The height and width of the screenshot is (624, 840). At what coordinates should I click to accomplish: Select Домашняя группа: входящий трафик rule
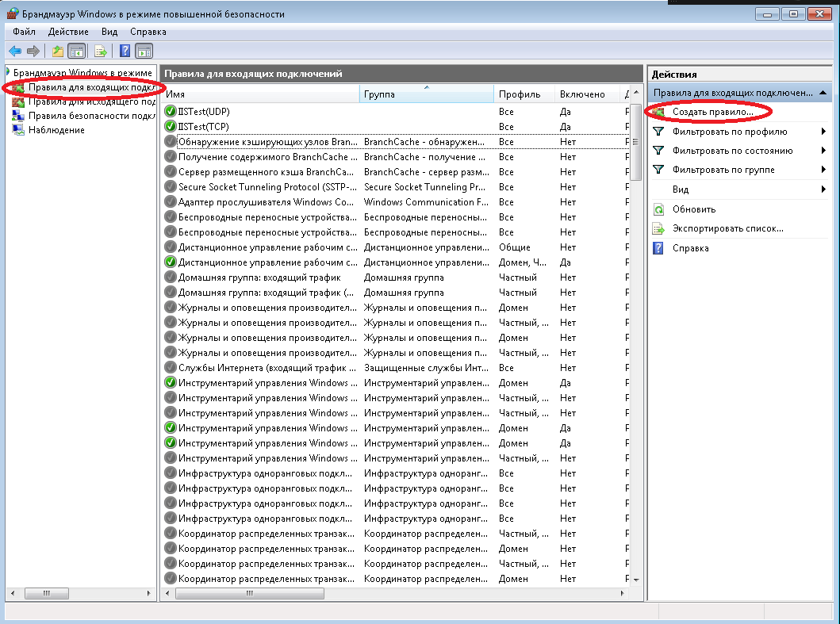pyautogui.click(x=259, y=278)
